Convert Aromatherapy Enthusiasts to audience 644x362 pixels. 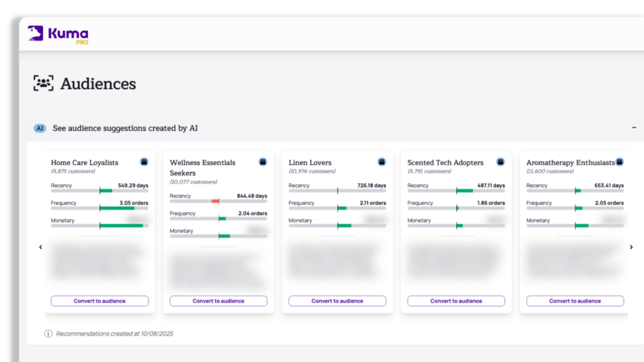tap(575, 301)
